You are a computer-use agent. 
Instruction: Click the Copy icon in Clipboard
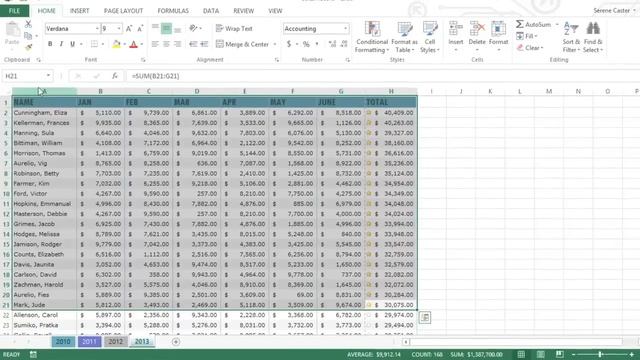point(28,36)
